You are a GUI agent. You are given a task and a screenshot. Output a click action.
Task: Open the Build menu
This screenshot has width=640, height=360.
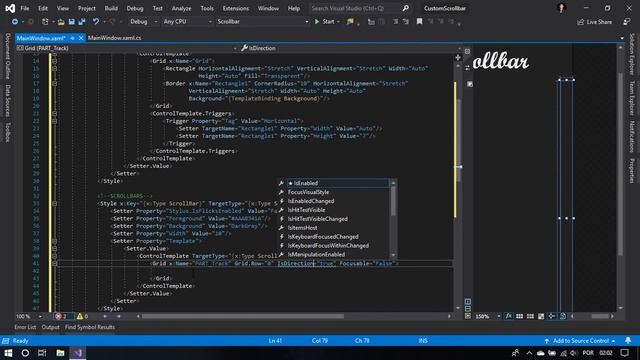pos(111,8)
